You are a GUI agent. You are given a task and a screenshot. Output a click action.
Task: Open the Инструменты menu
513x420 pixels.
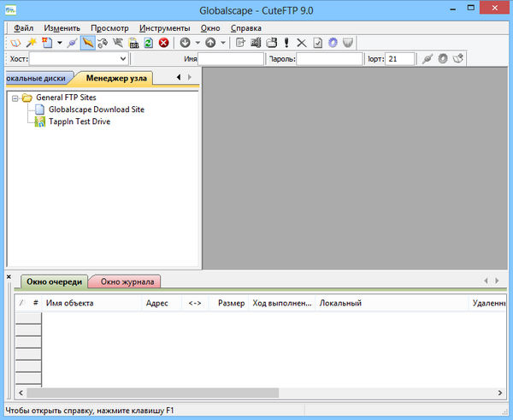click(165, 27)
